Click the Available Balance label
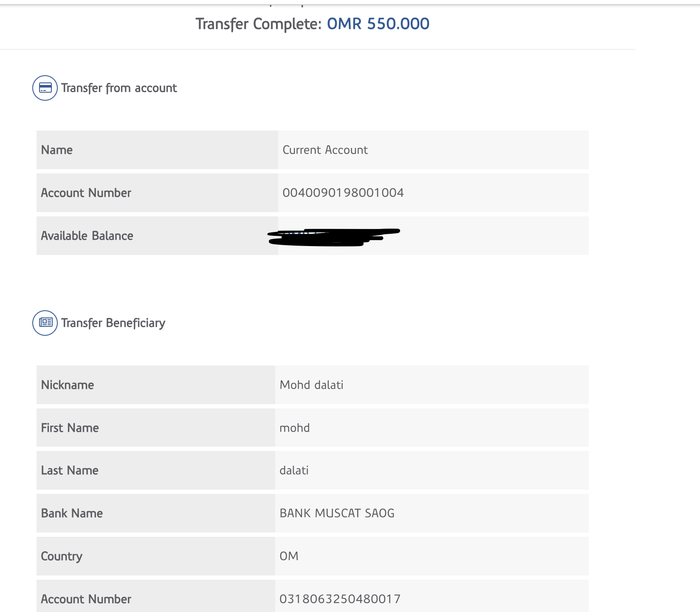Screen dimensions: 700x612 87,236
